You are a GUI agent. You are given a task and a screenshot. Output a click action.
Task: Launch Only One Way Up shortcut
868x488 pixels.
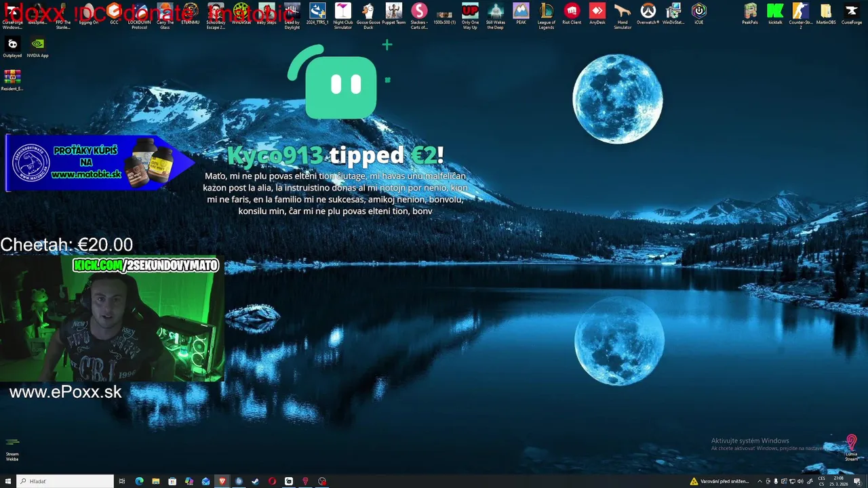470,16
